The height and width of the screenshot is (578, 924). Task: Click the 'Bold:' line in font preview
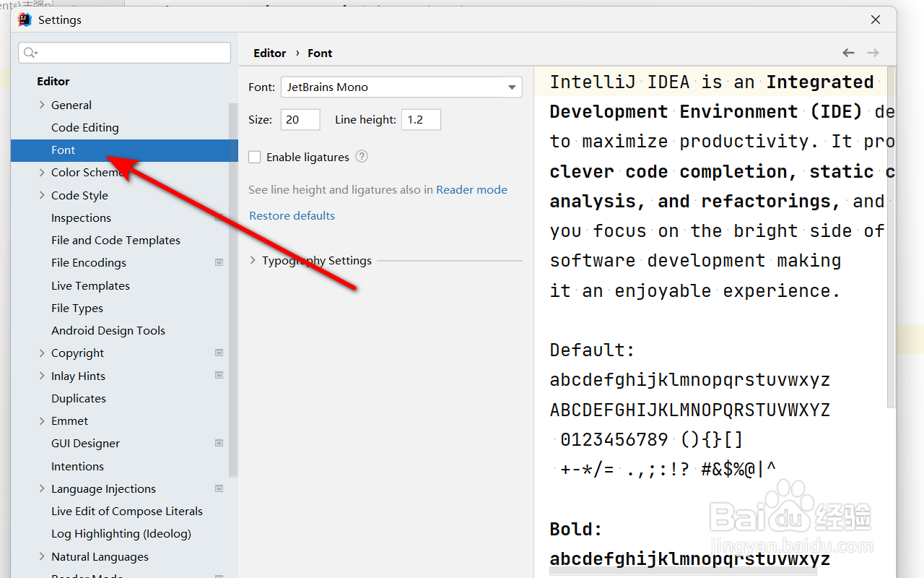576,529
